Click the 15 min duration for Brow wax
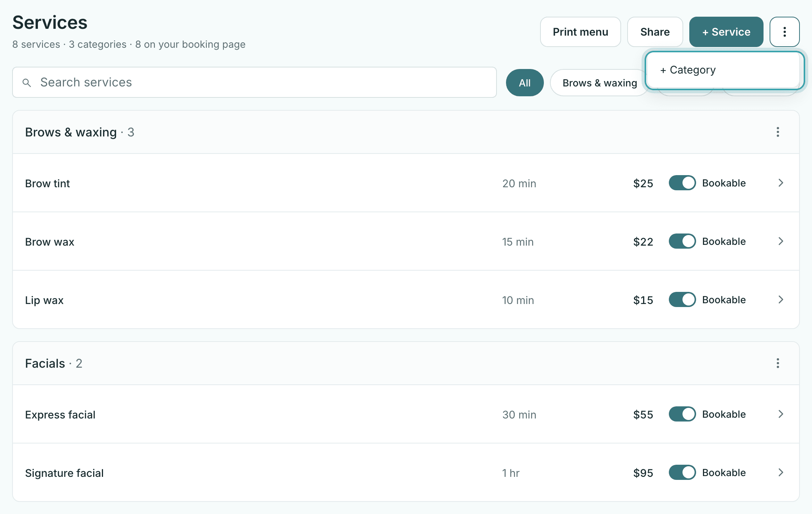The image size is (812, 514). 518,242
